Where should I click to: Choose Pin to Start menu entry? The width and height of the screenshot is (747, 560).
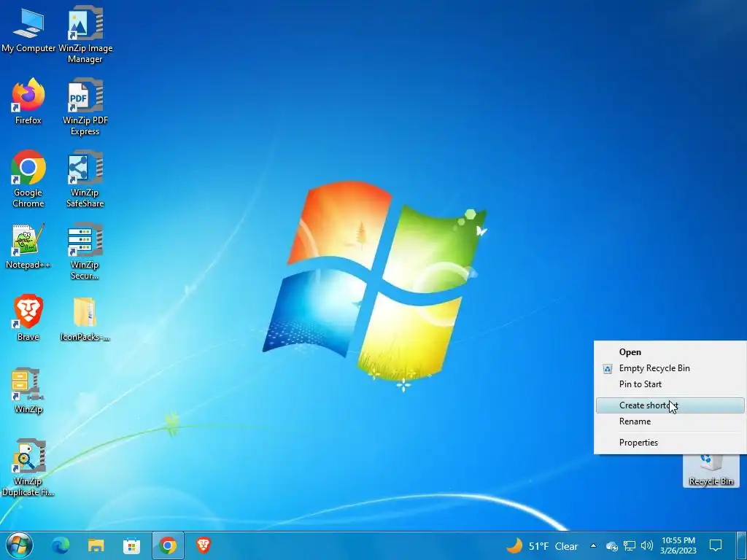pyautogui.click(x=670, y=384)
